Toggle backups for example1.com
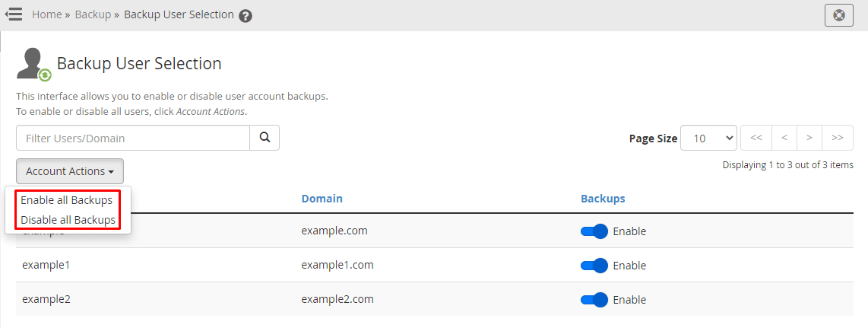The width and height of the screenshot is (868, 328). coord(594,266)
